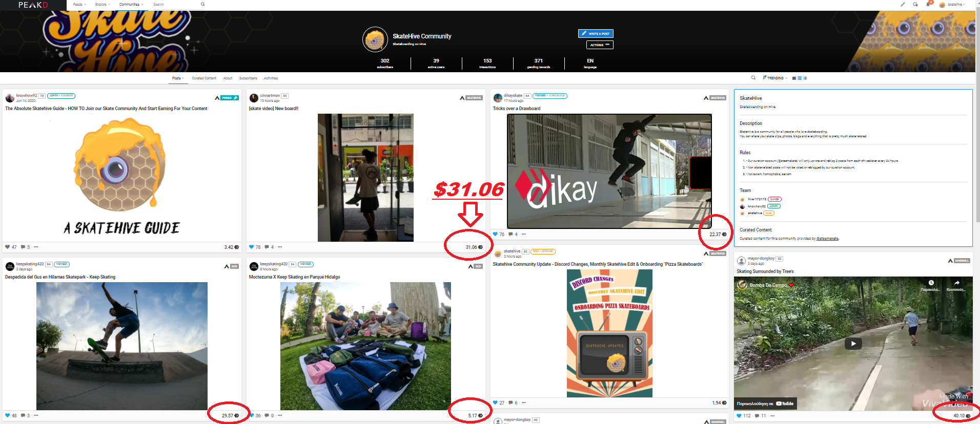
Task: Open the Skatehive Guide post thumbnail
Action: coord(122,177)
